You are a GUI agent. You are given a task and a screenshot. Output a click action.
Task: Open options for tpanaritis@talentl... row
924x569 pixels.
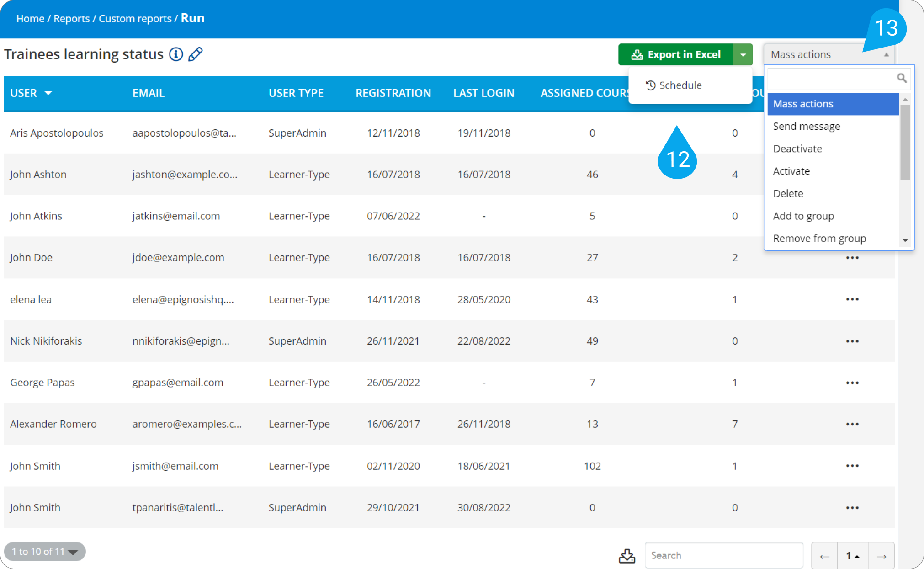(x=852, y=508)
